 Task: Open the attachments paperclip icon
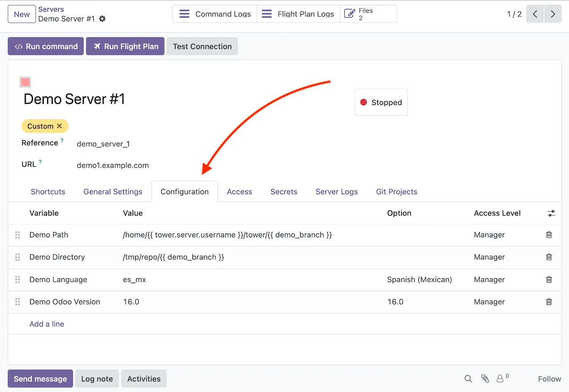tap(485, 379)
